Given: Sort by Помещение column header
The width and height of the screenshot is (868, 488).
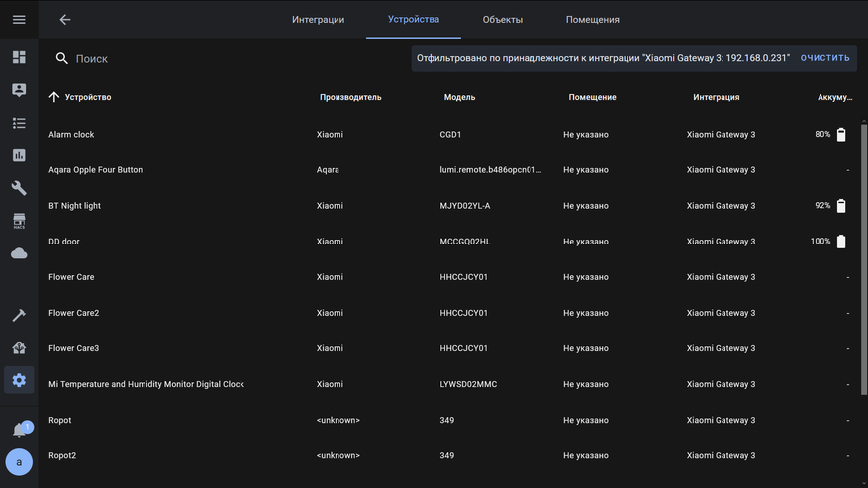Looking at the screenshot, I should [592, 97].
